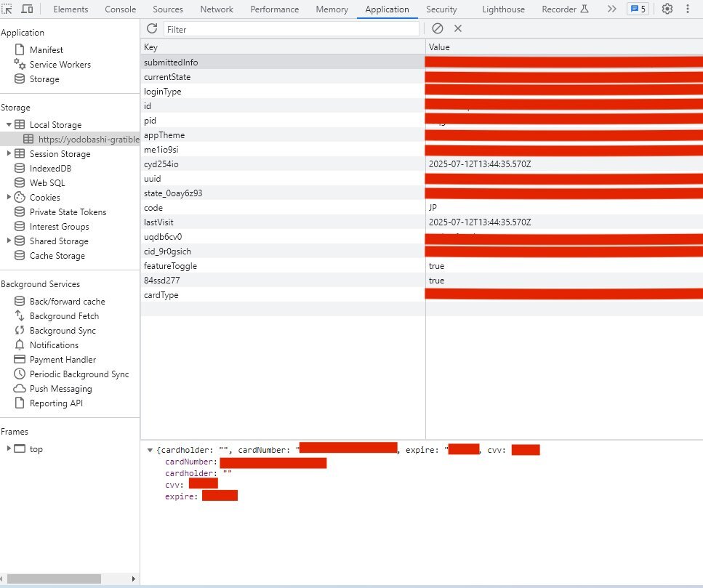
Task: Open the Recorder tab
Action: click(565, 9)
